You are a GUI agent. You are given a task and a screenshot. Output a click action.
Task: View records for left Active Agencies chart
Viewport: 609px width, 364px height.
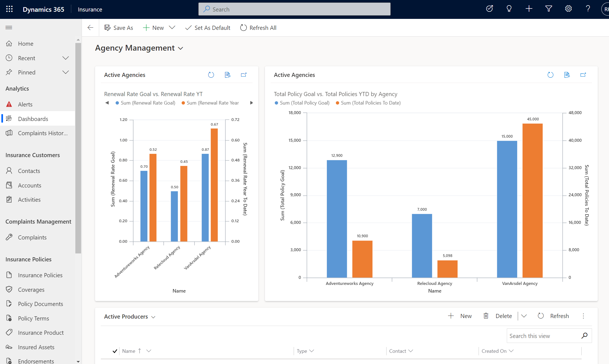point(227,75)
